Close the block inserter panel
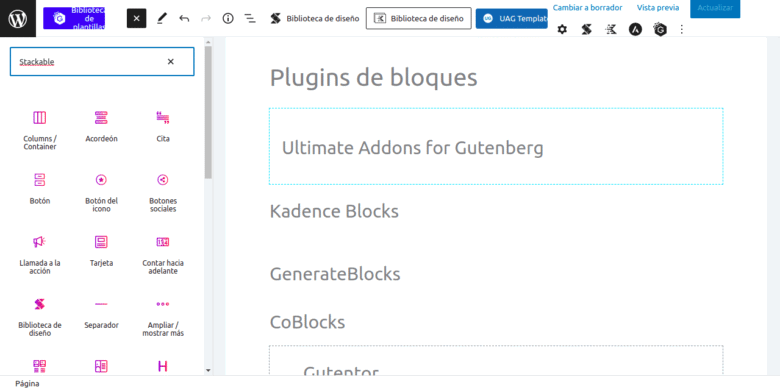Image resolution: width=780 pixels, height=390 pixels. [x=136, y=18]
